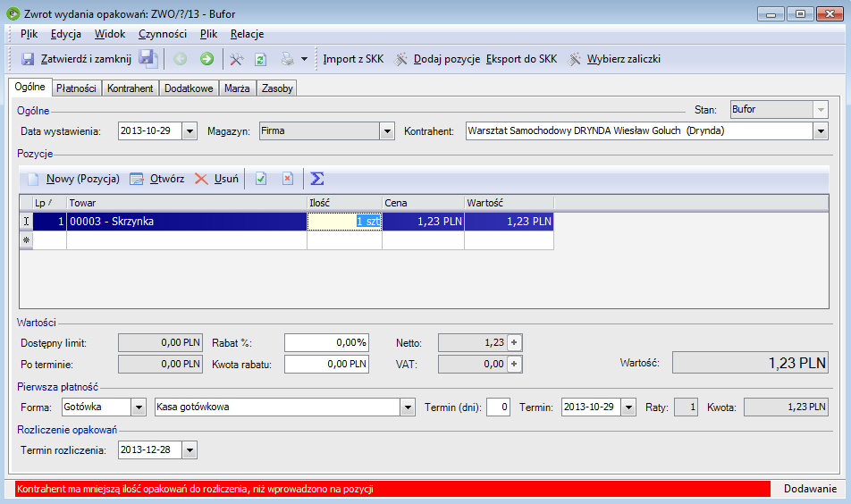Click Eksport do SKK

pyautogui.click(x=521, y=59)
